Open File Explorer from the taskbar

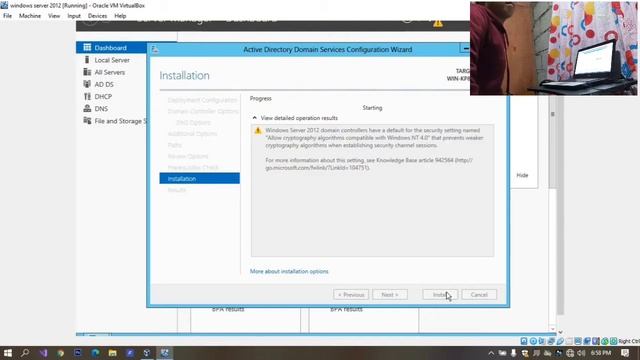113,353
